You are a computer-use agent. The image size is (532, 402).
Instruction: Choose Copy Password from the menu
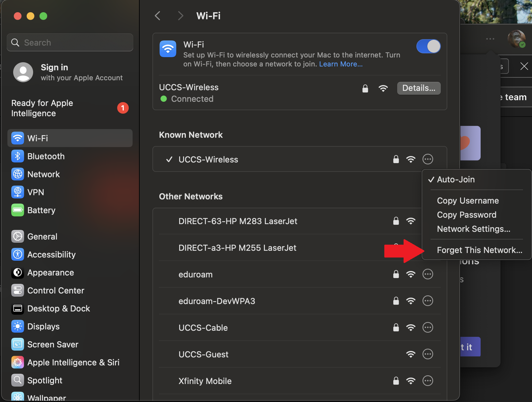[477, 215]
